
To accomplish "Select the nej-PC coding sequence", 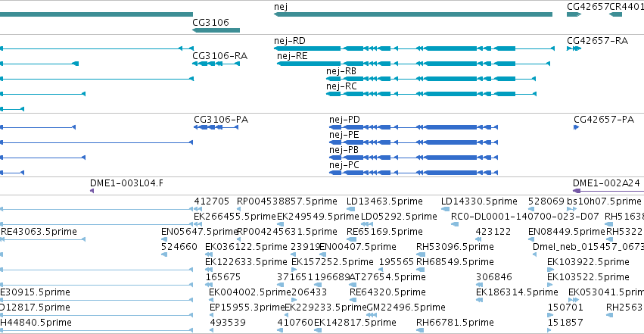I will point(414,173).
